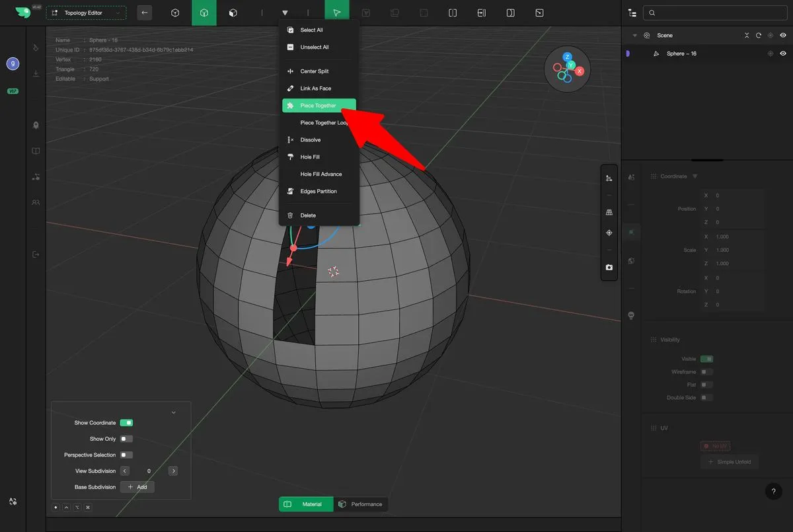Toggle Show Coordinate switch off

tap(126, 423)
